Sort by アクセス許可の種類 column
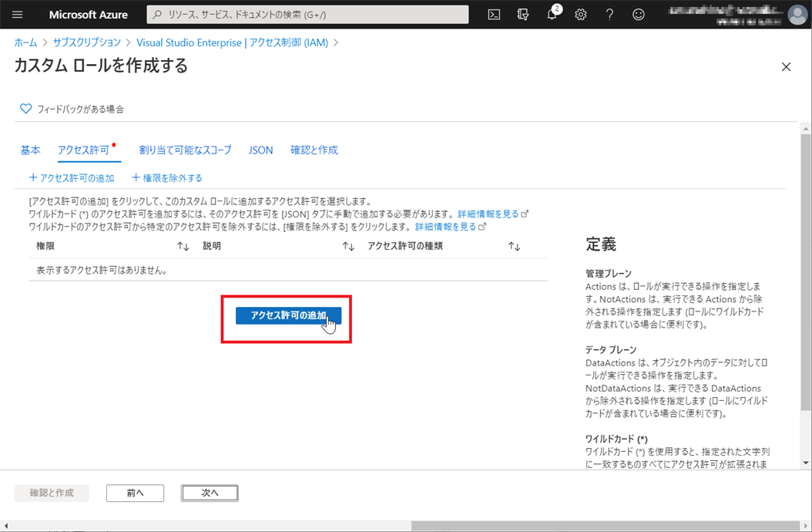812x532 pixels. 514,246
